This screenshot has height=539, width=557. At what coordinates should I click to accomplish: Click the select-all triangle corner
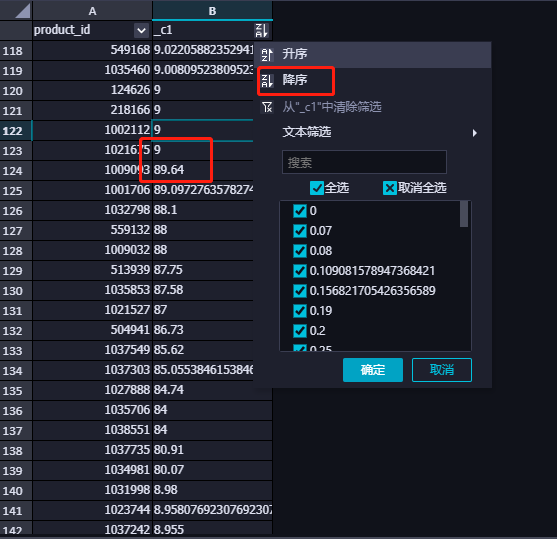(x=23, y=10)
